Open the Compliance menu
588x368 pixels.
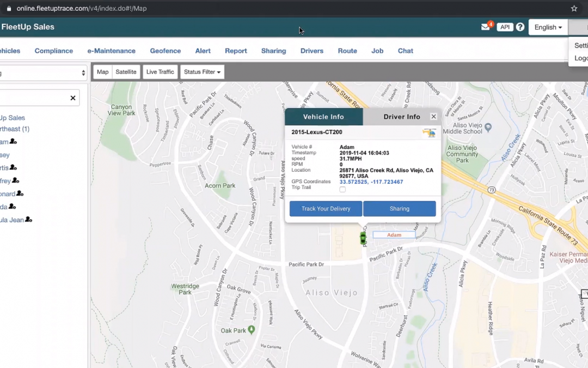[x=53, y=51]
